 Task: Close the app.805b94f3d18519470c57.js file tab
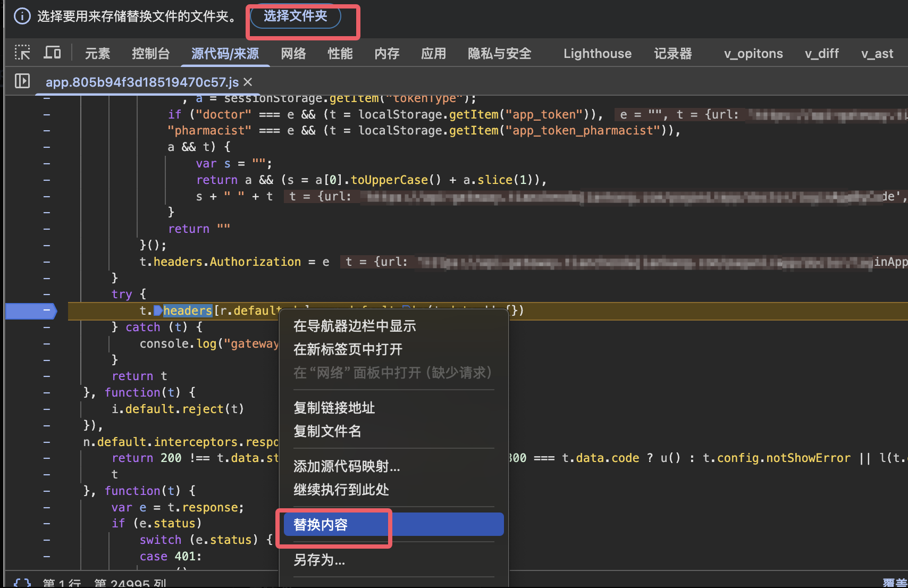point(248,82)
